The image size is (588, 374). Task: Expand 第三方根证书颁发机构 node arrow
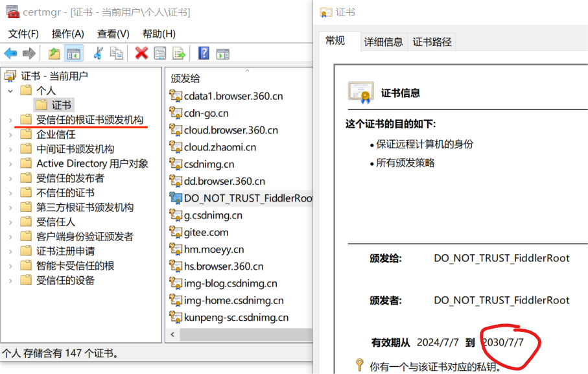pos(10,207)
